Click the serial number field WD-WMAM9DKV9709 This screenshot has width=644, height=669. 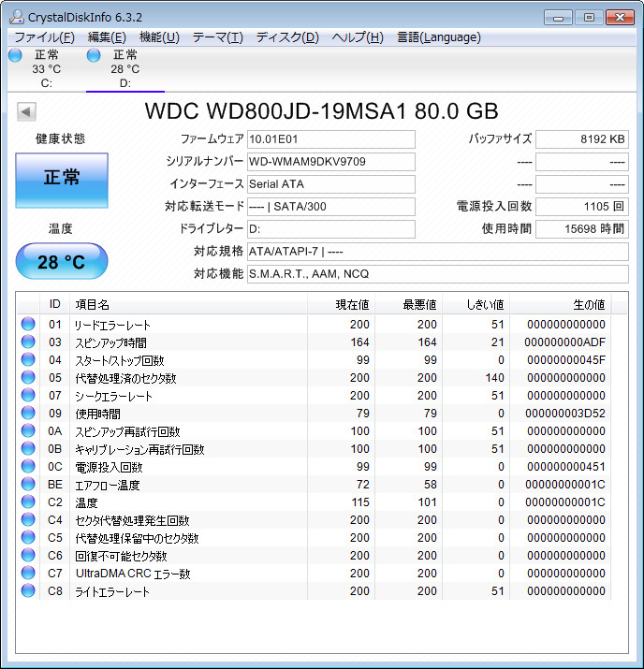tap(331, 162)
